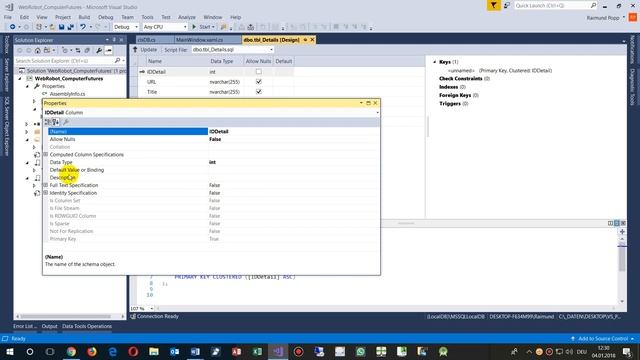Switch to the MainWindow.xaml.cs tab

(199, 40)
